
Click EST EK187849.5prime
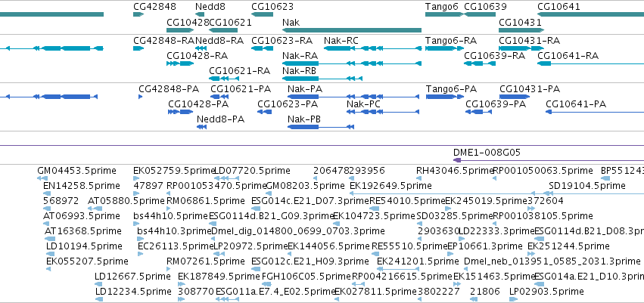click(x=182, y=284)
